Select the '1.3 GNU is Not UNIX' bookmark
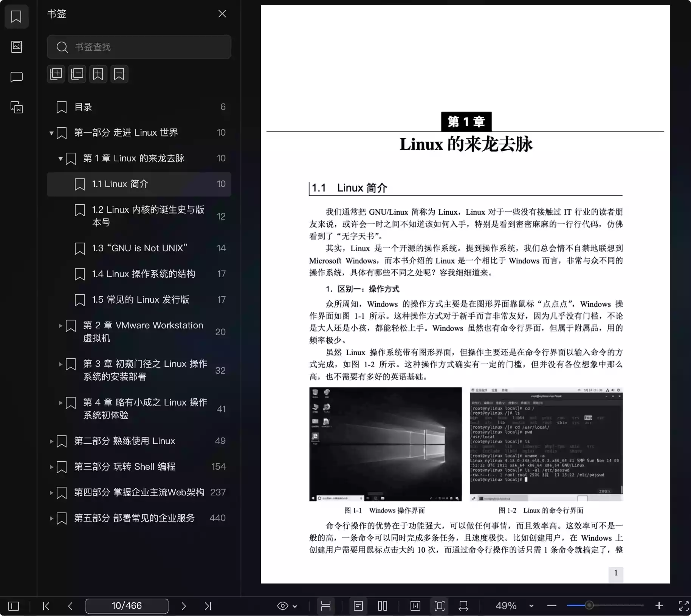The width and height of the screenshot is (691, 616). (x=140, y=248)
